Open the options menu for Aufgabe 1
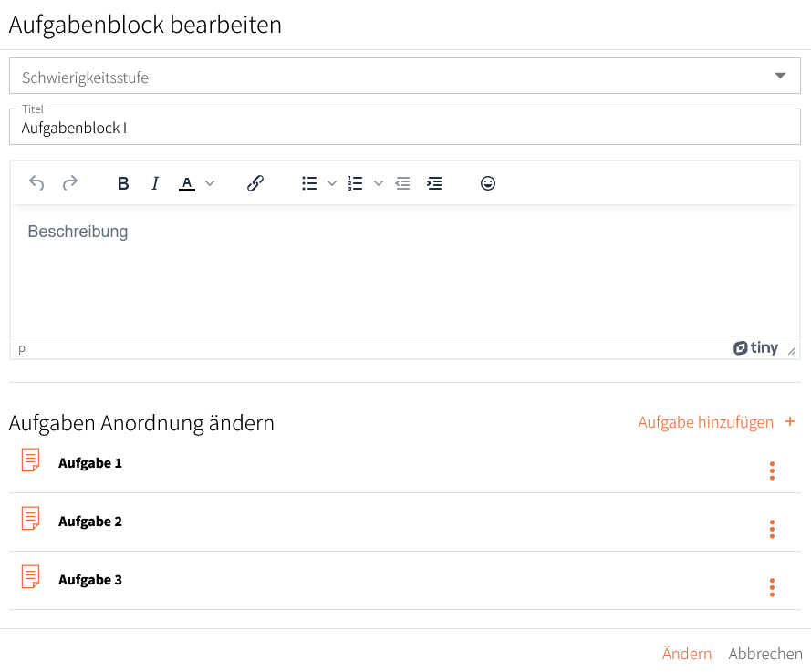The width and height of the screenshot is (811, 672). tap(772, 470)
